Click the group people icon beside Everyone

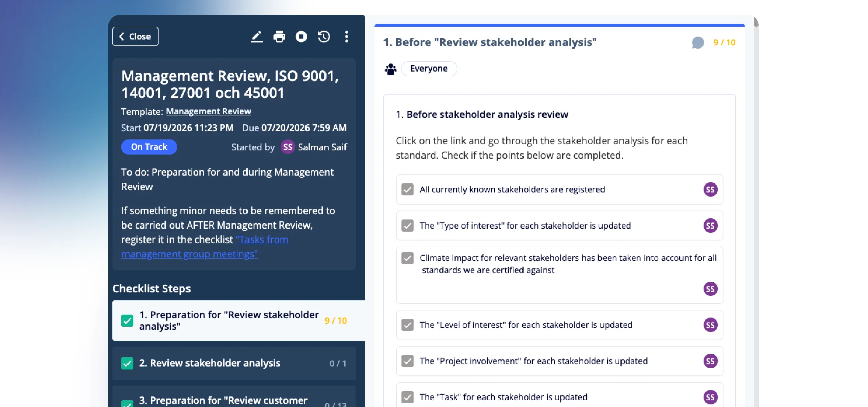tap(391, 69)
